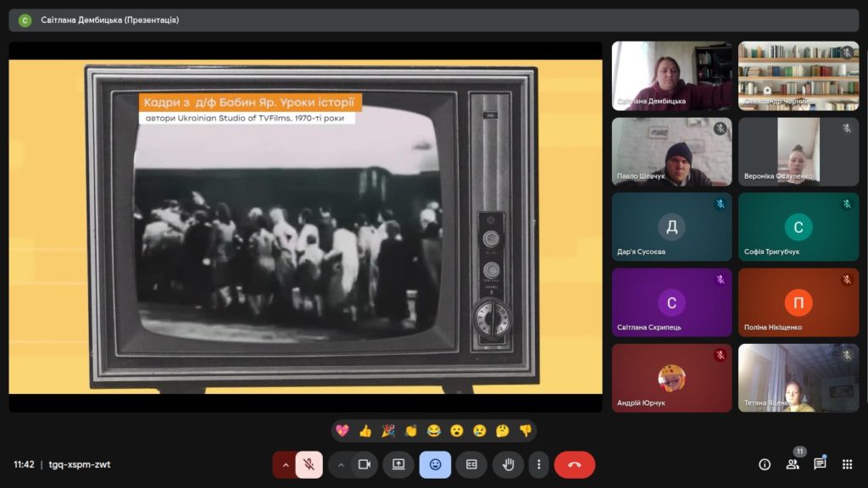Raise your hand in the meeting
Viewport: 868px width, 488px height.
[509, 464]
